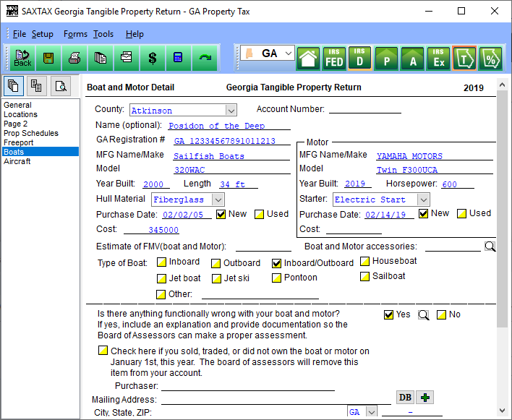Go to the IRS FED form icon
Image resolution: width=512 pixels, height=420 pixels.
point(334,59)
